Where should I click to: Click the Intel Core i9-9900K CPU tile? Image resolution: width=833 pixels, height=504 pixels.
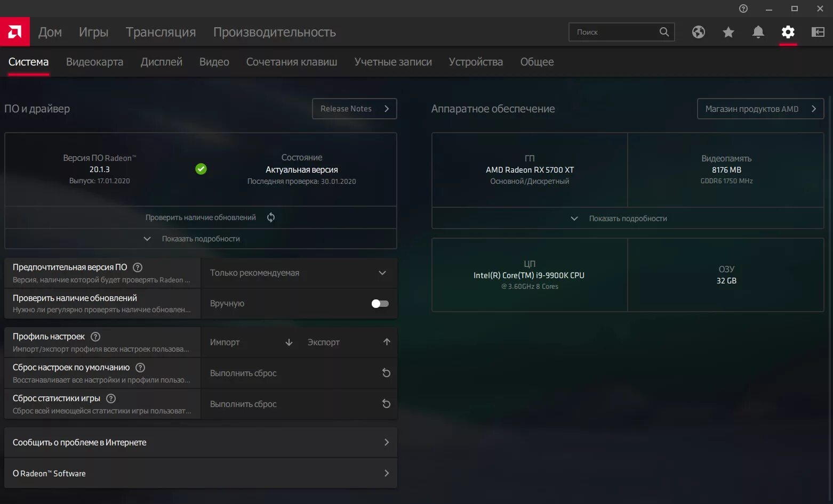(530, 275)
